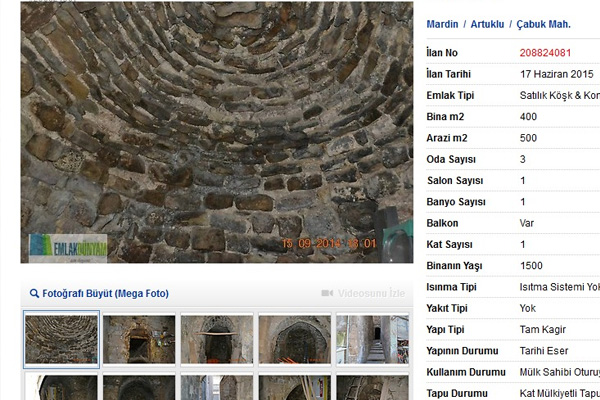This screenshot has height=400, width=600.
Task: Select the stone dome thumbnail
Action: [x=61, y=339]
